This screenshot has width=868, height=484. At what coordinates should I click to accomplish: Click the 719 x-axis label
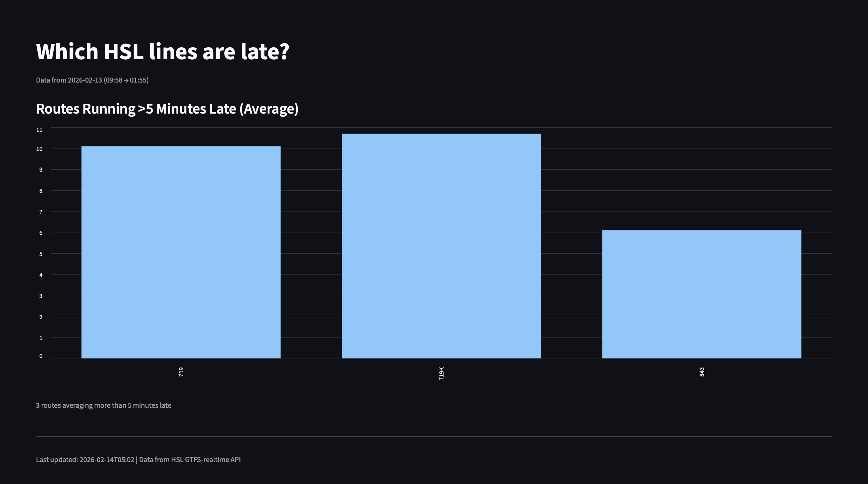(181, 372)
